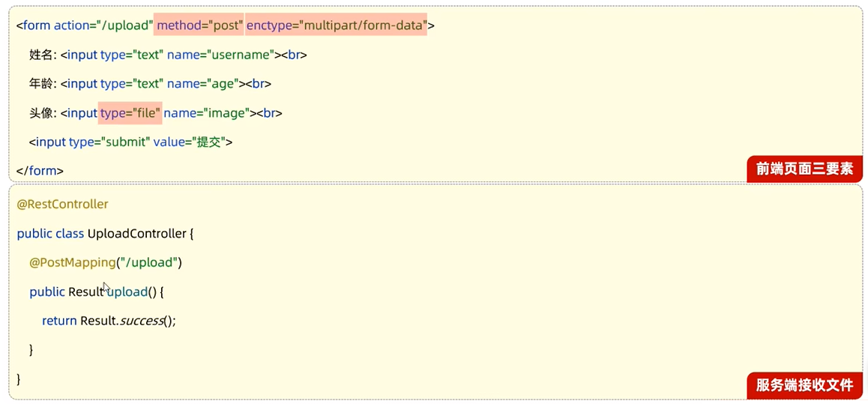The height and width of the screenshot is (404, 868).
Task: Click the highlighted method="post" attribute
Action: coord(199,25)
